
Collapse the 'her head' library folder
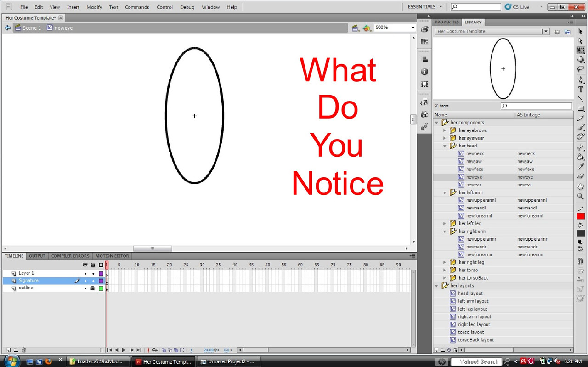coord(444,146)
